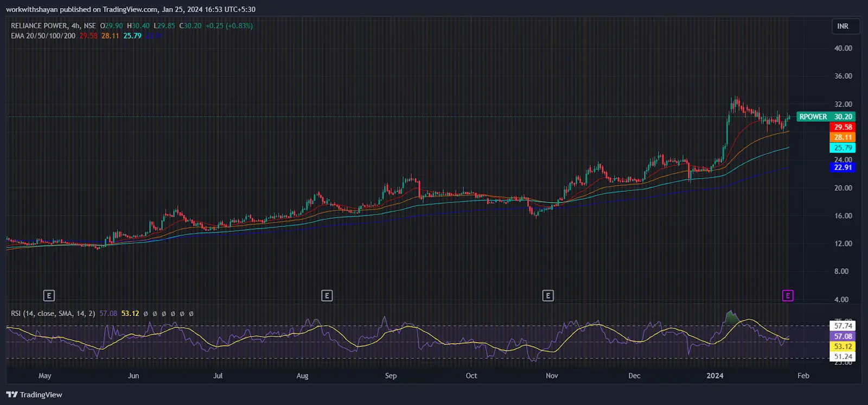The width and height of the screenshot is (868, 405).
Task: Click the Feb label on time axis
Action: [803, 376]
